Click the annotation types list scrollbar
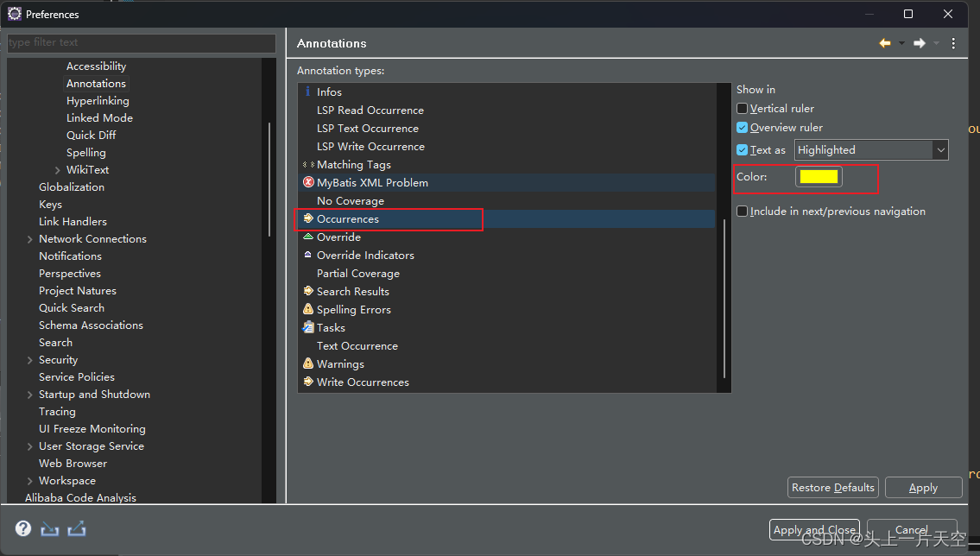Viewport: 980px width, 556px height. (724, 299)
